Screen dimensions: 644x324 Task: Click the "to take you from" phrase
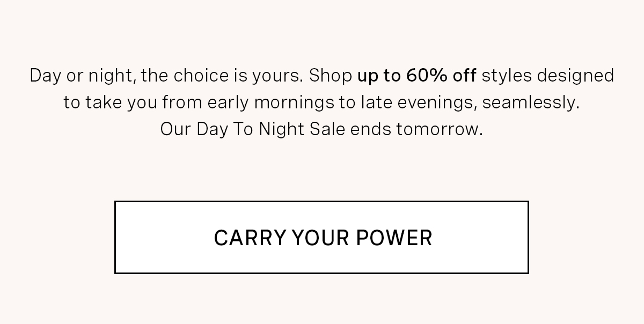tap(128, 102)
